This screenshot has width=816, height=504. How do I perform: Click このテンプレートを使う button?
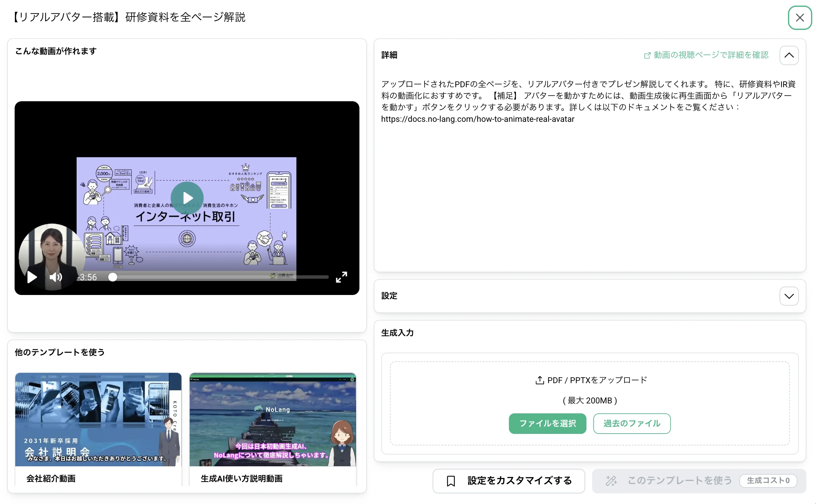(699, 481)
